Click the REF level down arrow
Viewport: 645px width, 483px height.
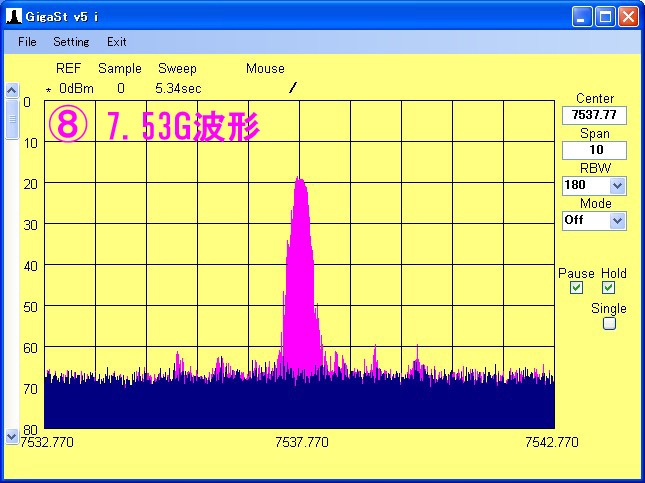(x=12, y=437)
